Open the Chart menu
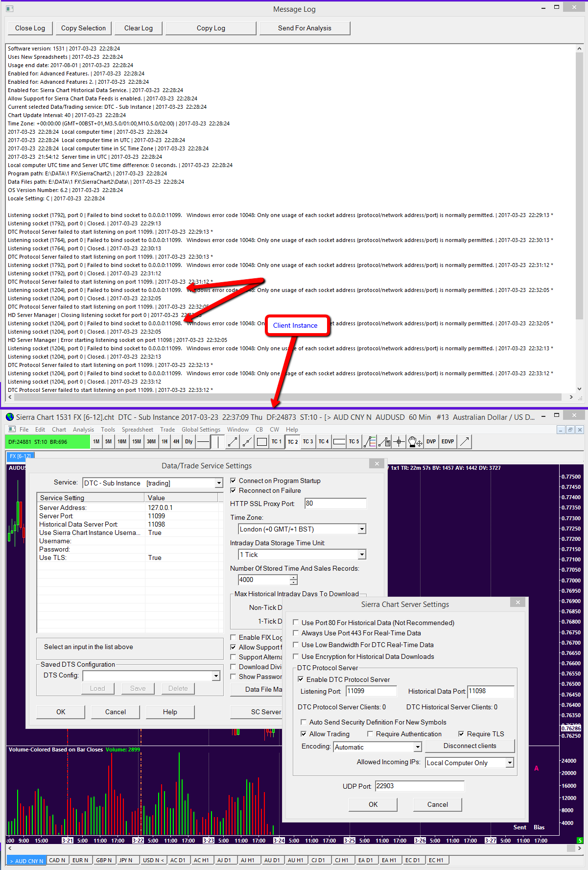Image resolution: width=588 pixels, height=870 pixels. 59,430
